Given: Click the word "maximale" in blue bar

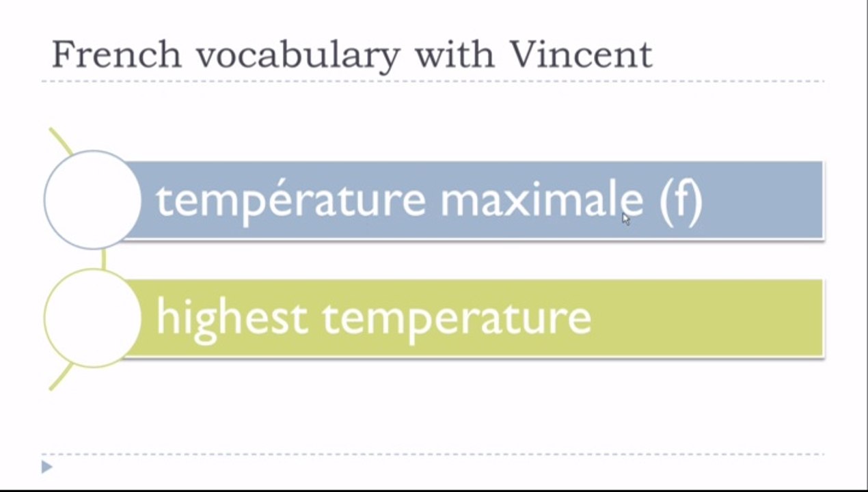Looking at the screenshot, I should (x=541, y=200).
